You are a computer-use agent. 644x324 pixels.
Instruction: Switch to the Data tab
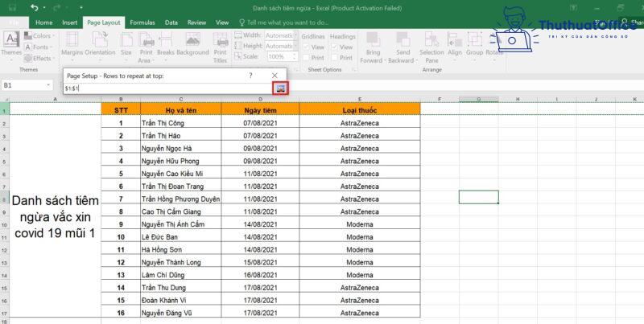click(171, 23)
